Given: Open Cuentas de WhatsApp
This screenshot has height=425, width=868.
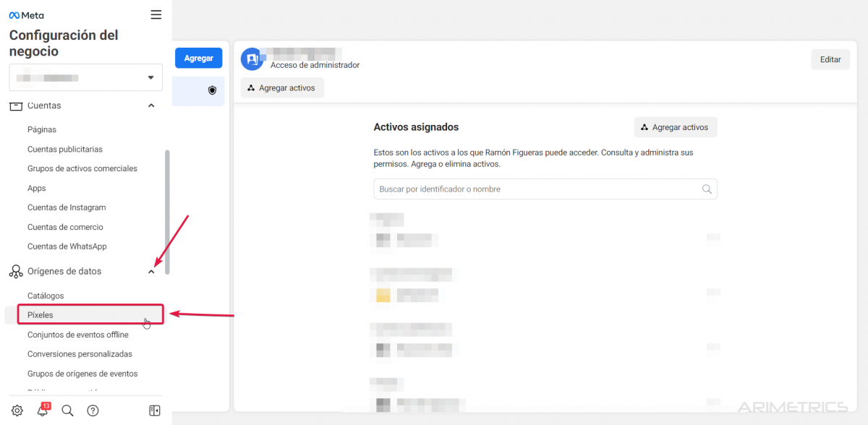Looking at the screenshot, I should click(x=67, y=246).
